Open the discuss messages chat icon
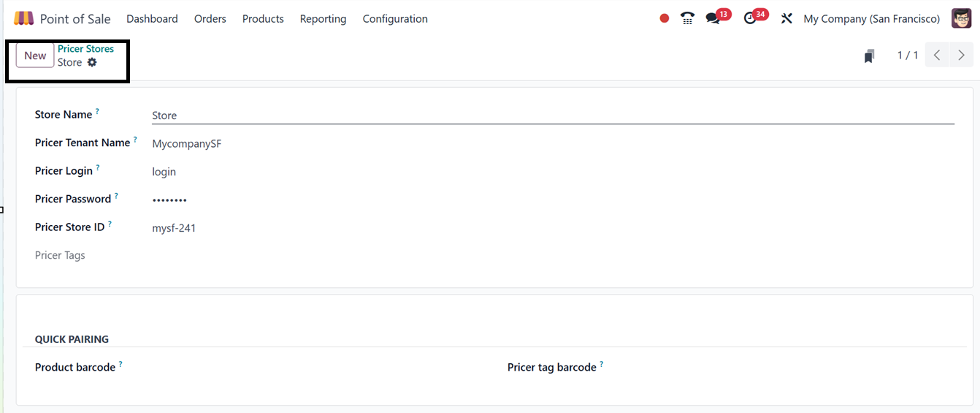Viewport: 980px width, 413px height. tap(713, 18)
